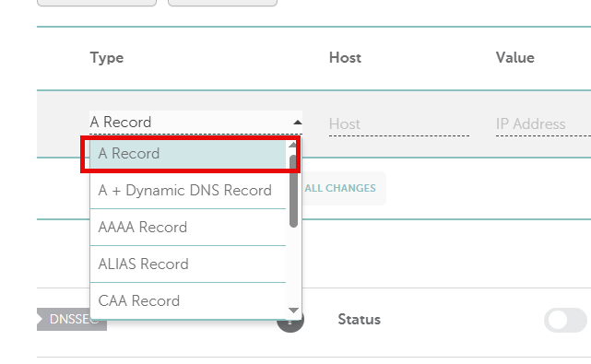
Task: Click the dropdown list scroll down arrow
Action: 293,311
